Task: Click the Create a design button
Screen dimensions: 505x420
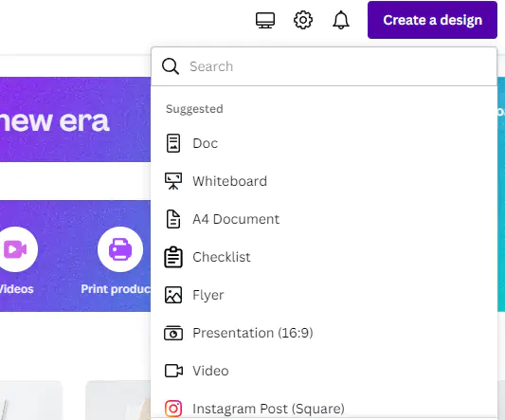Action: [432, 20]
